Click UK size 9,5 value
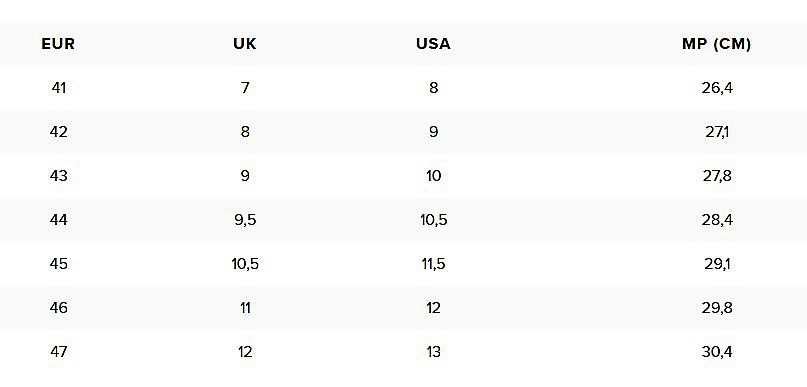807x387 pixels. click(245, 220)
